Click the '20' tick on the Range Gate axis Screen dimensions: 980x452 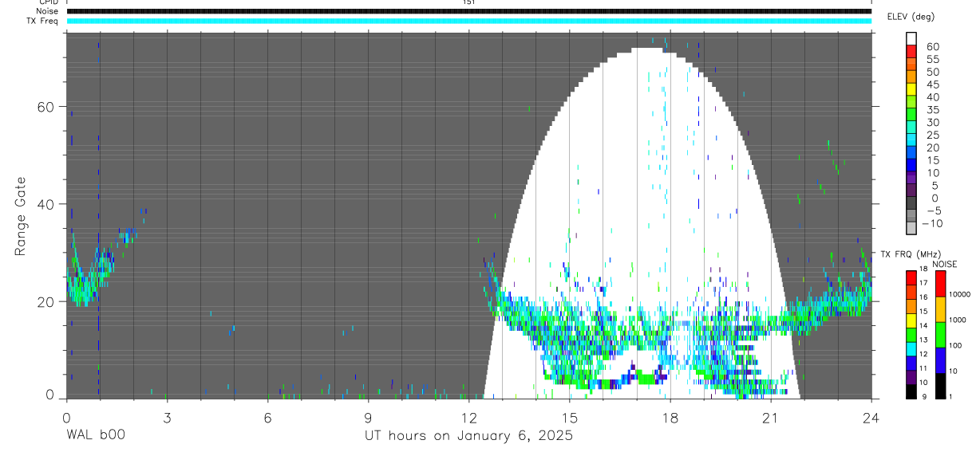click(45, 301)
